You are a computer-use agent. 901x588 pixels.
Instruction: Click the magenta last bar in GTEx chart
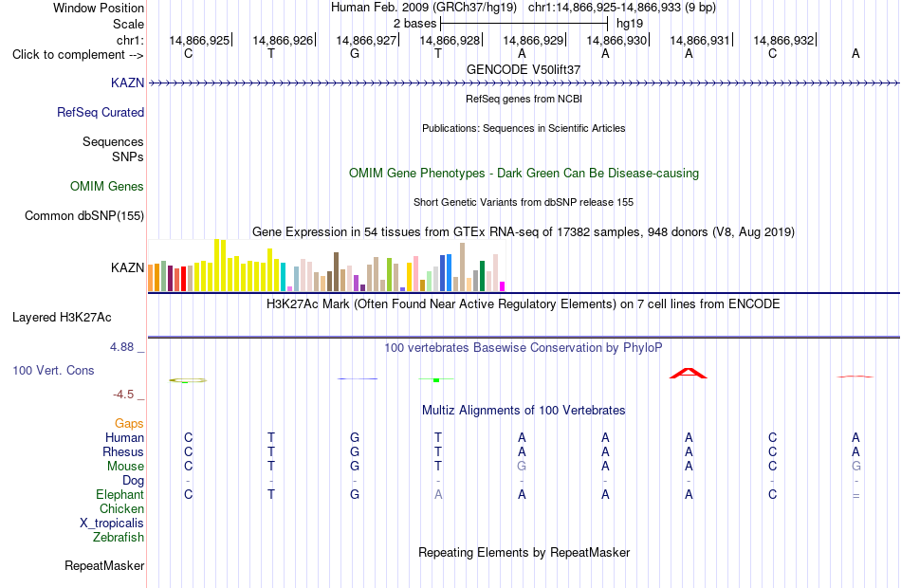(x=503, y=286)
